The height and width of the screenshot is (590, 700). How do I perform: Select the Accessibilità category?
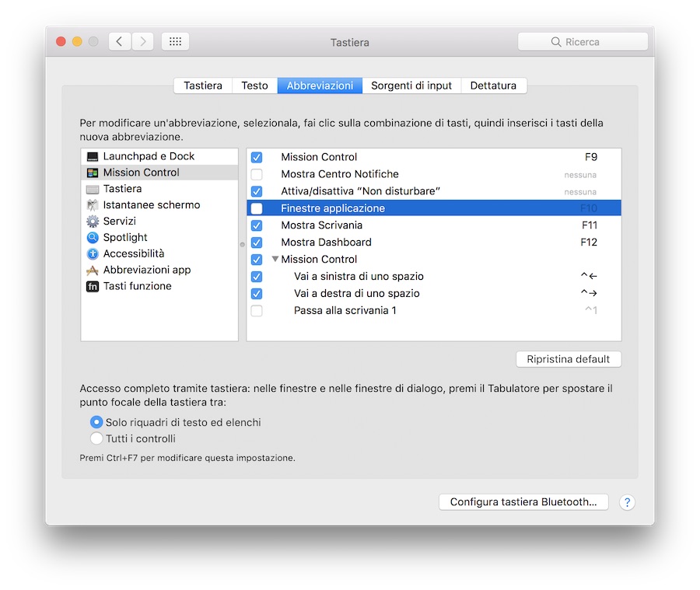pyautogui.click(x=159, y=254)
